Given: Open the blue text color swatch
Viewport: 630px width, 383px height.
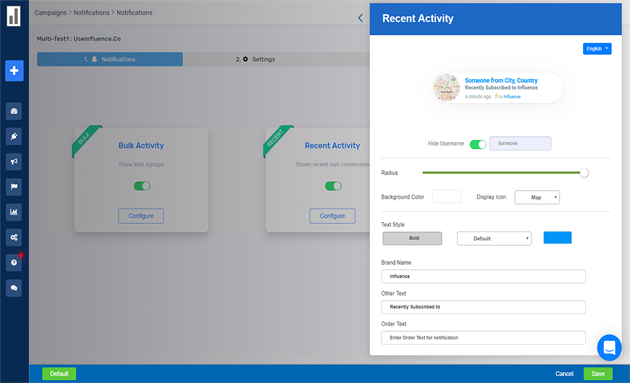Looking at the screenshot, I should click(x=557, y=238).
